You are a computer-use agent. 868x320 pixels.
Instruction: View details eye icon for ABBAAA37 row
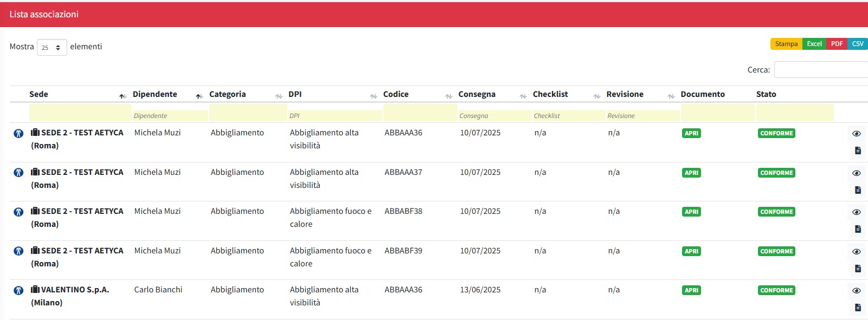857,173
